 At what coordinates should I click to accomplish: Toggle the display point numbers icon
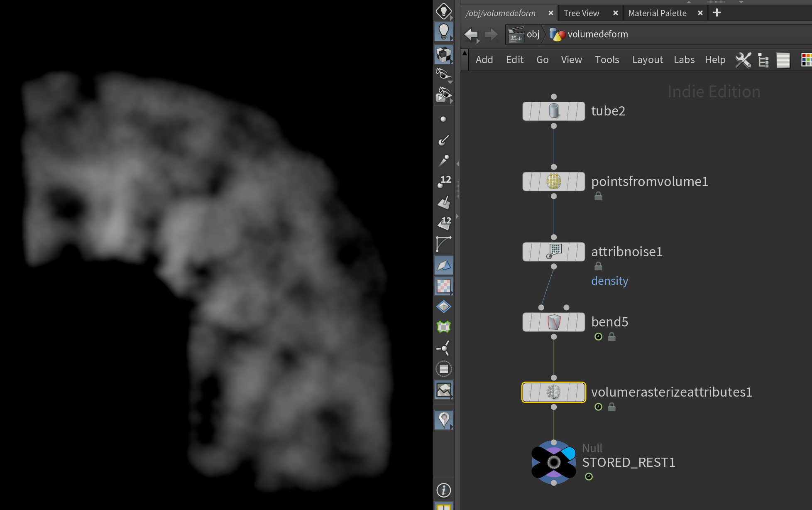click(x=443, y=181)
